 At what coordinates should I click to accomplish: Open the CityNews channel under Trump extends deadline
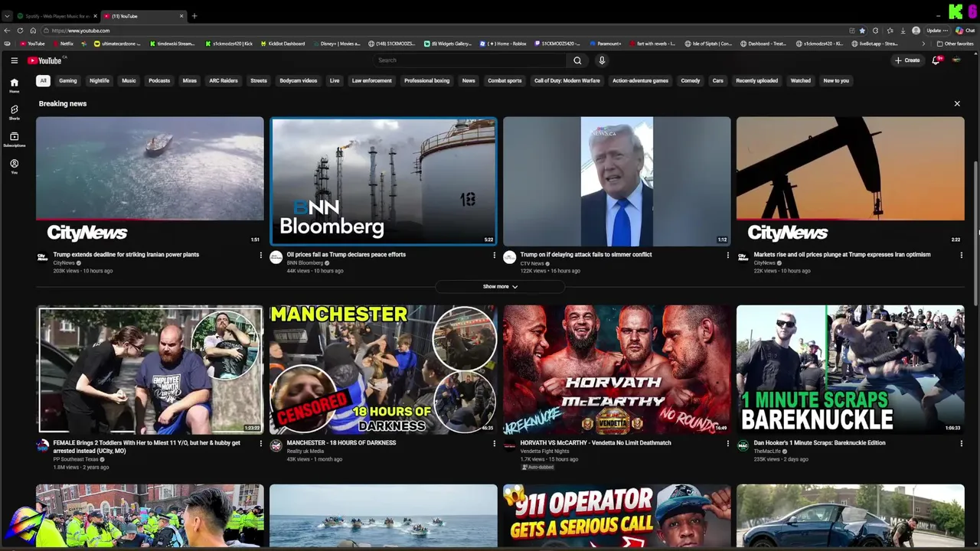tap(64, 263)
